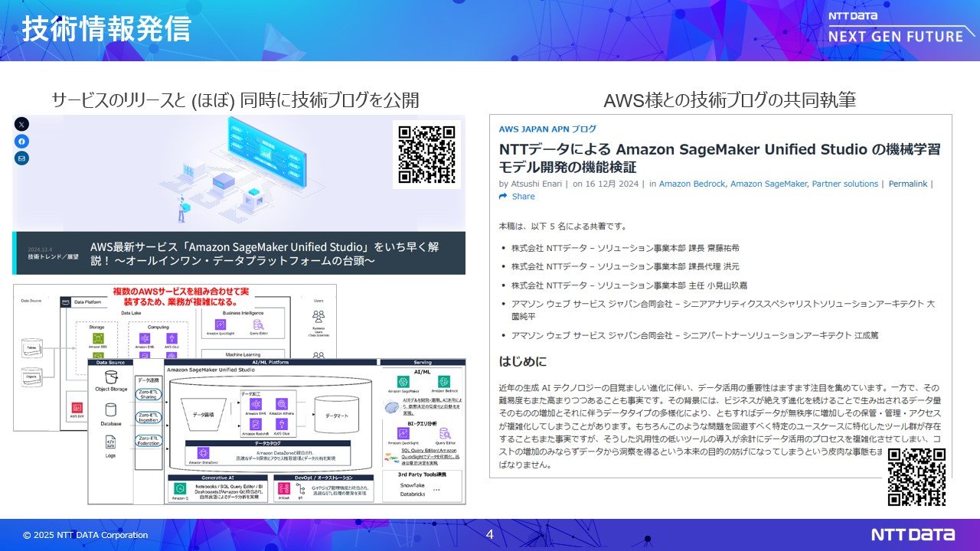Click the X (Twitter) share icon
980x551 pixels.
click(x=21, y=124)
